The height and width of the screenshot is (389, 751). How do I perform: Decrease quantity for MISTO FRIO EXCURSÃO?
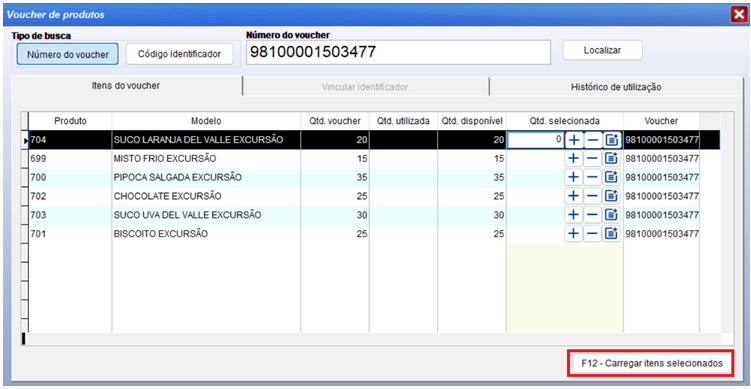point(592,158)
